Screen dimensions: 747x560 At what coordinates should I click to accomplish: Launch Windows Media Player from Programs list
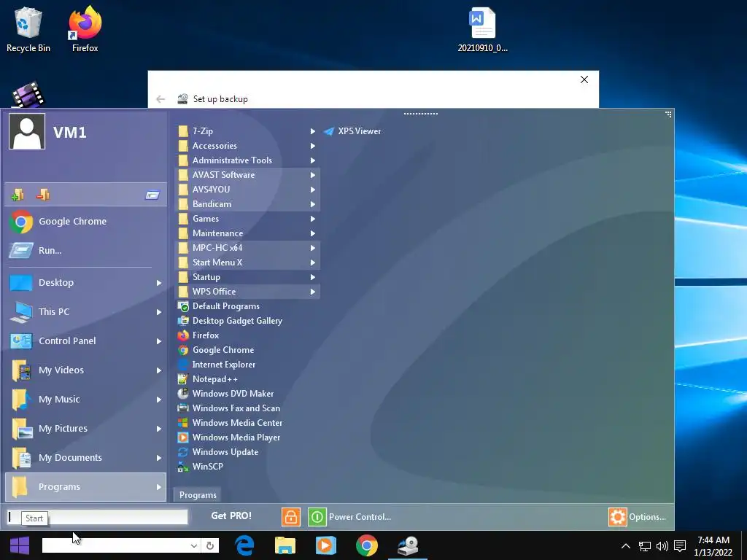click(229, 437)
